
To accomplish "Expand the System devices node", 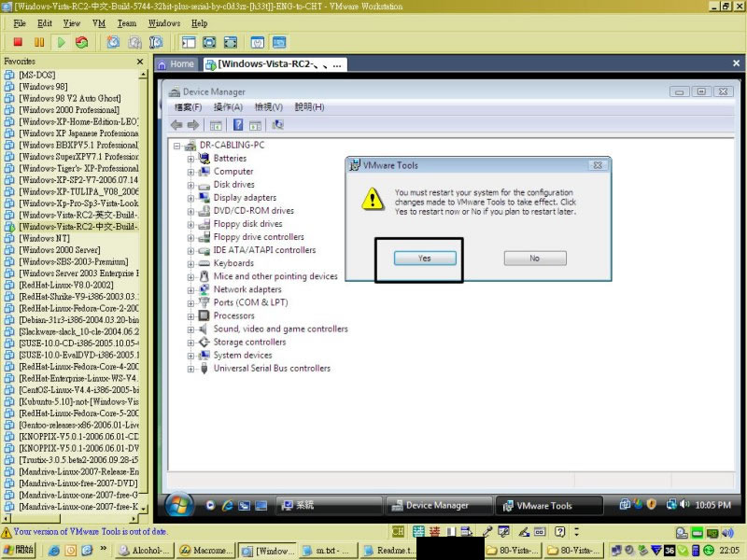I will (190, 356).
